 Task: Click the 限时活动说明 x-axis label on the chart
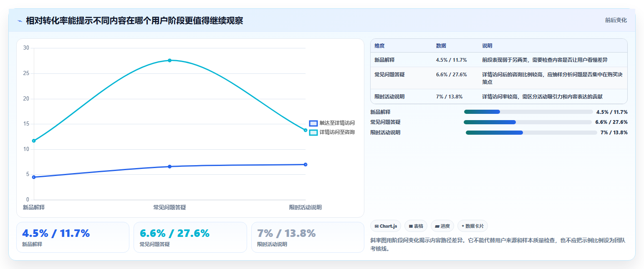[306, 207]
